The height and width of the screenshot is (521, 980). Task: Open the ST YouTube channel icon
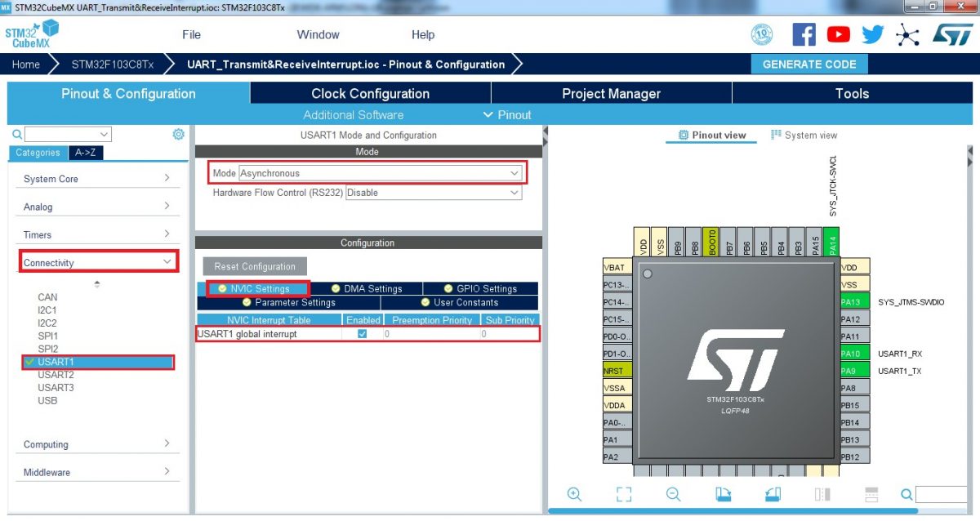838,34
